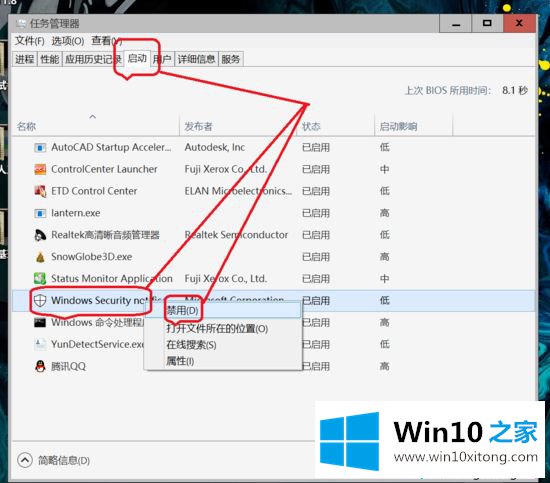Select the ControlCenter Launcher row name

click(x=104, y=169)
